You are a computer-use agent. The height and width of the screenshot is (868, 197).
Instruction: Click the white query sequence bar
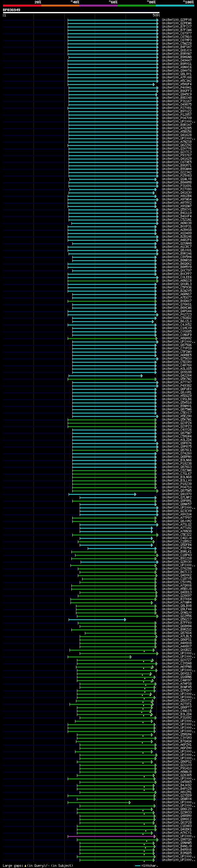click(x=81, y=13)
